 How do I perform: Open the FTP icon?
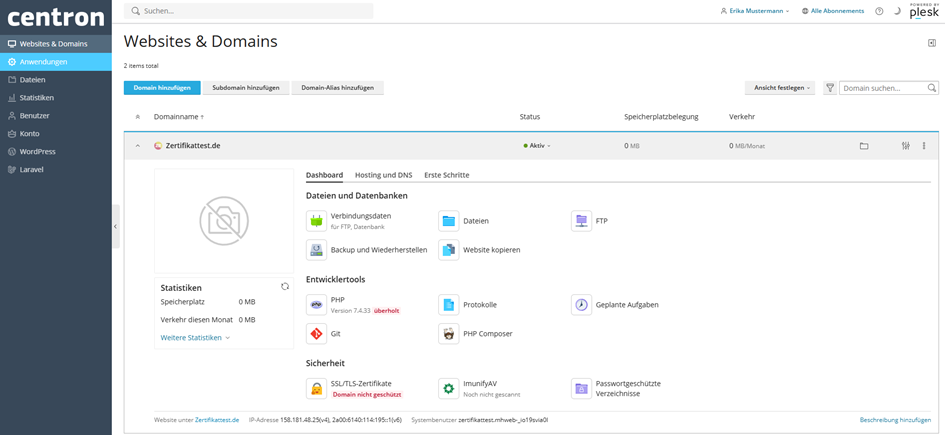tap(581, 221)
